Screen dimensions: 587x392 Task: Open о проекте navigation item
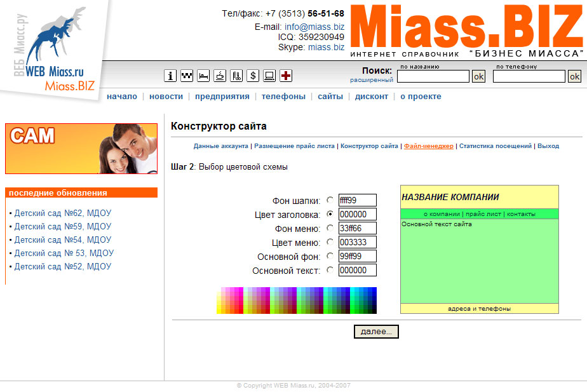click(421, 97)
